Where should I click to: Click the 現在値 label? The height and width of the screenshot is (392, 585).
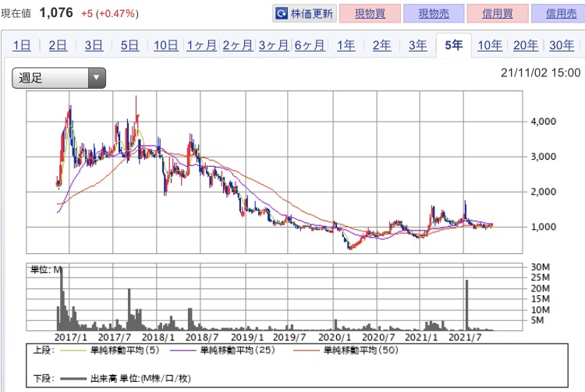16,14
